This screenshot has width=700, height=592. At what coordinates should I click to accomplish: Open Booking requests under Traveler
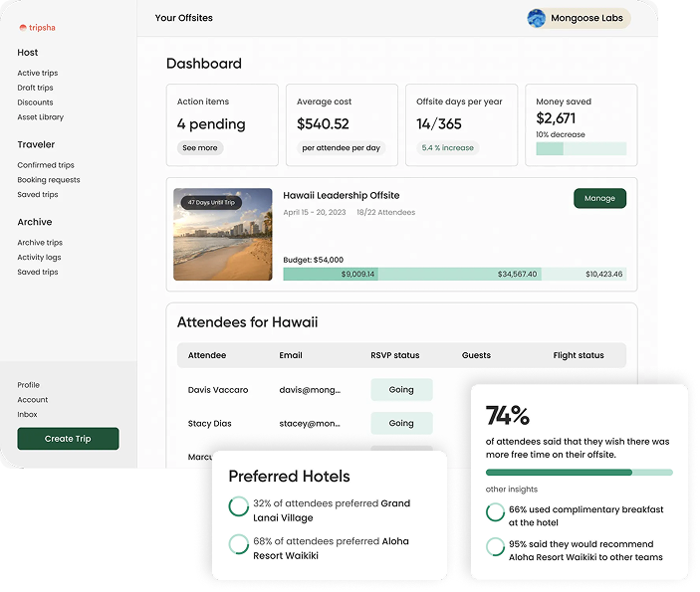point(48,180)
